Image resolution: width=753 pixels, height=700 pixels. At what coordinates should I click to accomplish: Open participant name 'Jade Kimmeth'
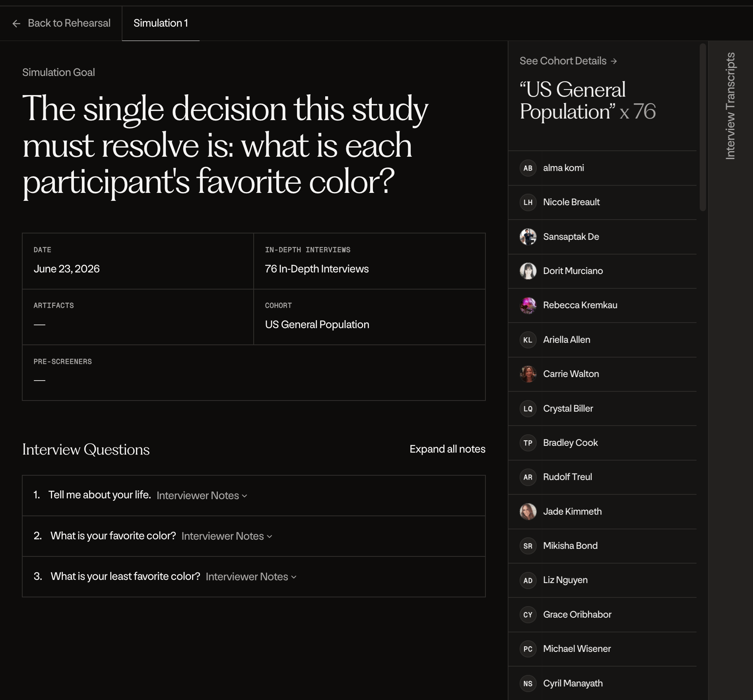(x=573, y=512)
